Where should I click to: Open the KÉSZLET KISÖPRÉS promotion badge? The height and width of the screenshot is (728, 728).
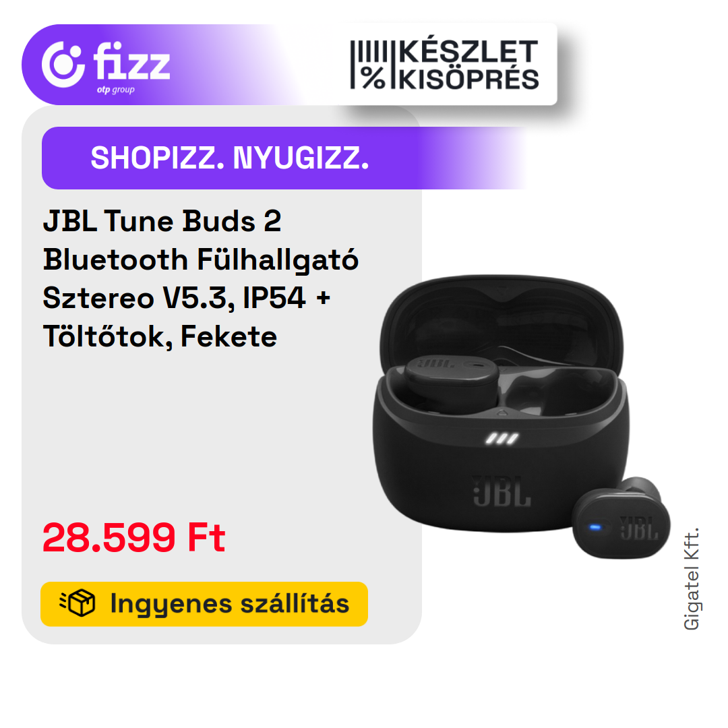[x=445, y=65]
